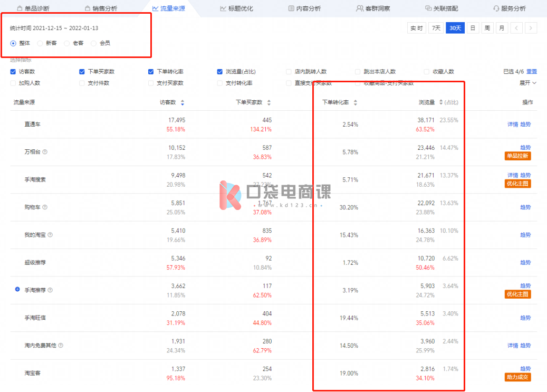547x392 pixels.
Task: Enable the 店内跳转人数 indicator checkbox
Action: pyautogui.click(x=289, y=72)
